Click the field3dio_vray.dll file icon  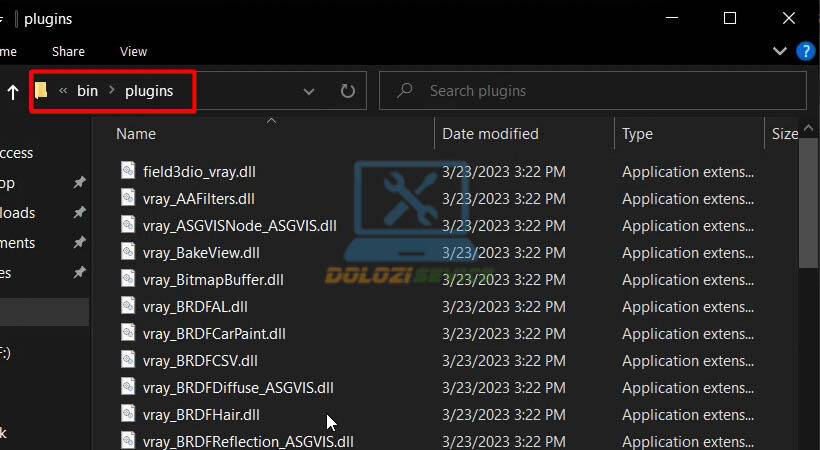click(x=128, y=171)
